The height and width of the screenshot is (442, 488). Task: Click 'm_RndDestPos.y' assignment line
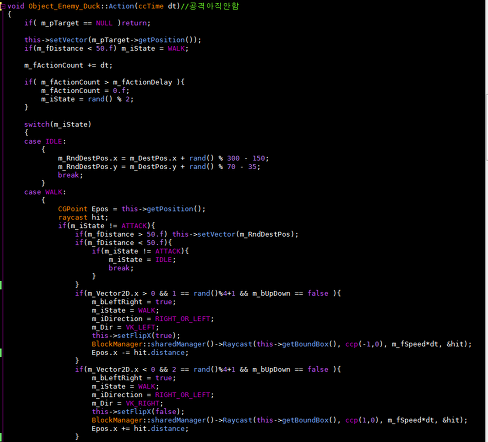[x=159, y=167]
